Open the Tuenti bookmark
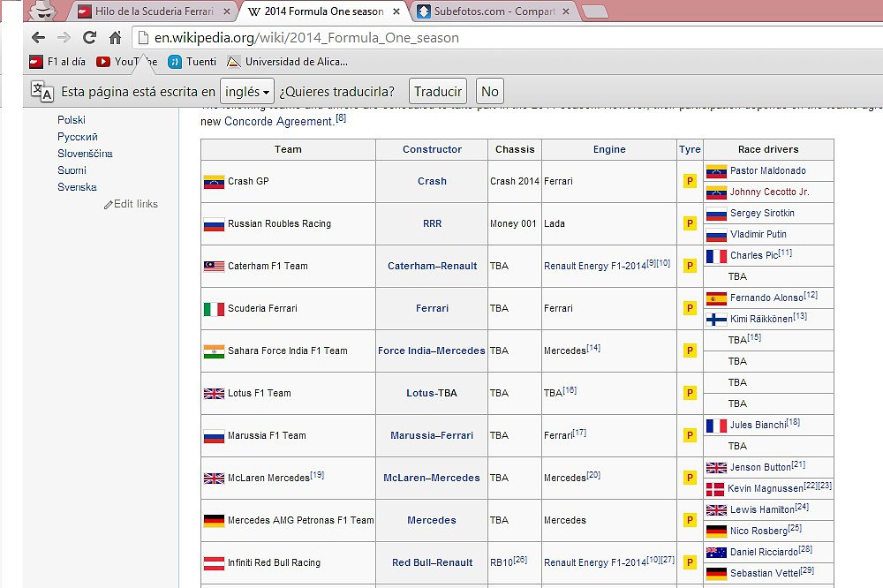Image resolution: width=883 pixels, height=588 pixels. pos(192,62)
